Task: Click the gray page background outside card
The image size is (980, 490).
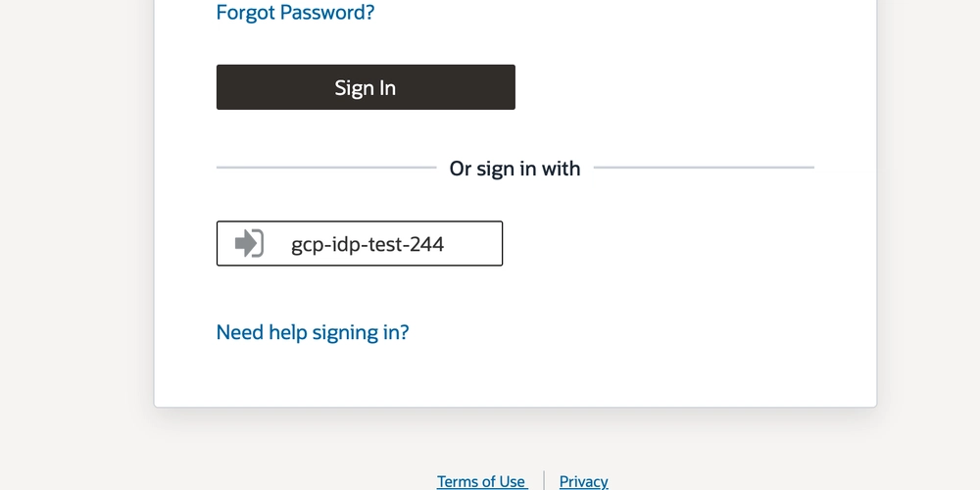Action: pyautogui.click(x=75, y=250)
